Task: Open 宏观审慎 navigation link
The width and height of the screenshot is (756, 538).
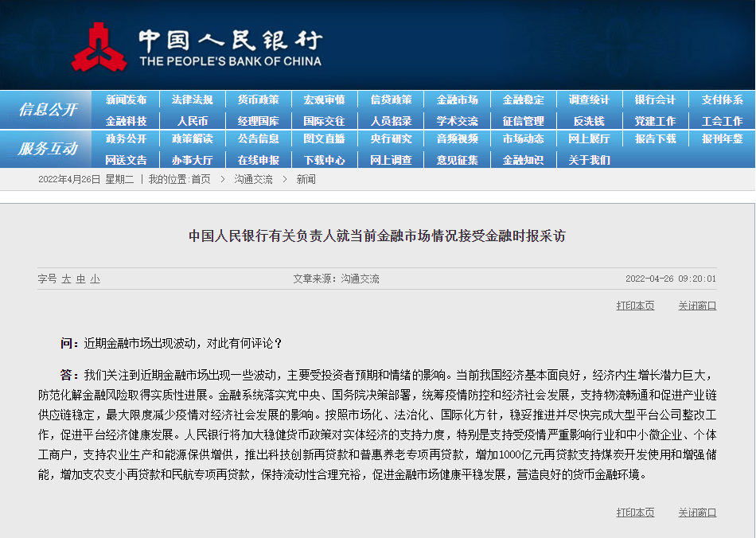Action: click(325, 99)
